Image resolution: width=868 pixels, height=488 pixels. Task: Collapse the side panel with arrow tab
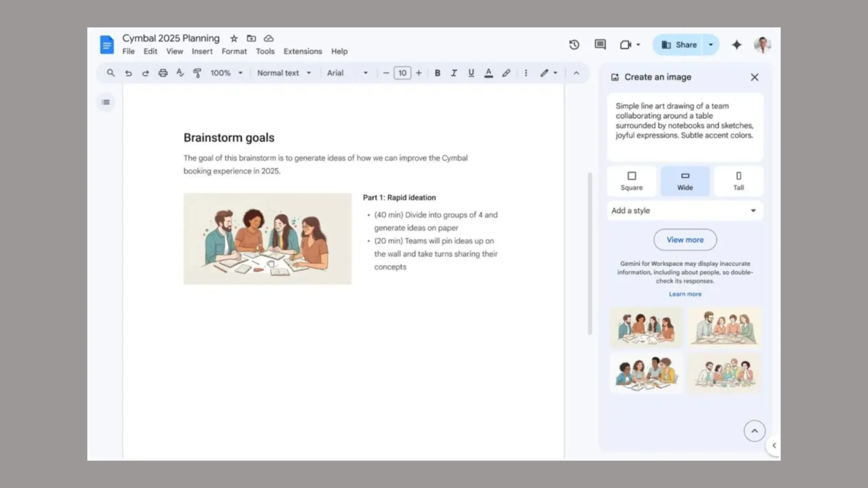click(x=774, y=446)
